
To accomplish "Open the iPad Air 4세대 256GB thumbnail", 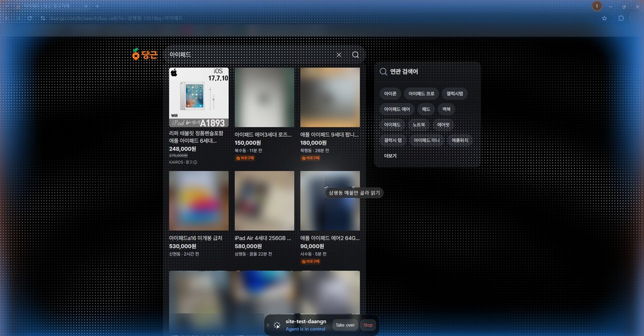I will (265, 201).
